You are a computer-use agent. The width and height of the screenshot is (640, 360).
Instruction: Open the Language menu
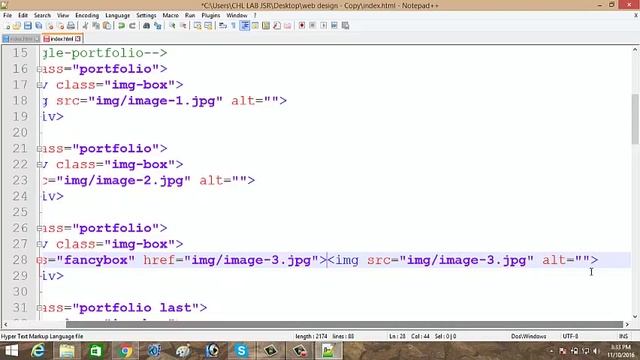[118, 16]
